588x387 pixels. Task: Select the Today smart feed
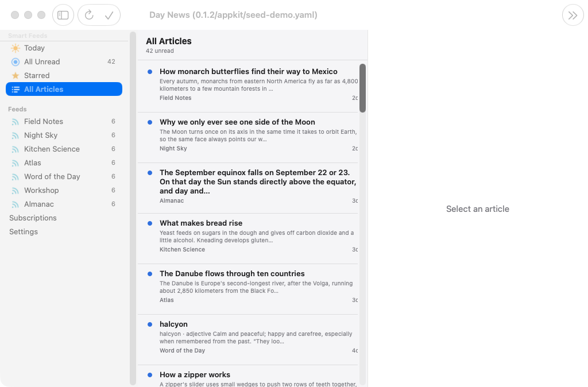[x=64, y=48]
